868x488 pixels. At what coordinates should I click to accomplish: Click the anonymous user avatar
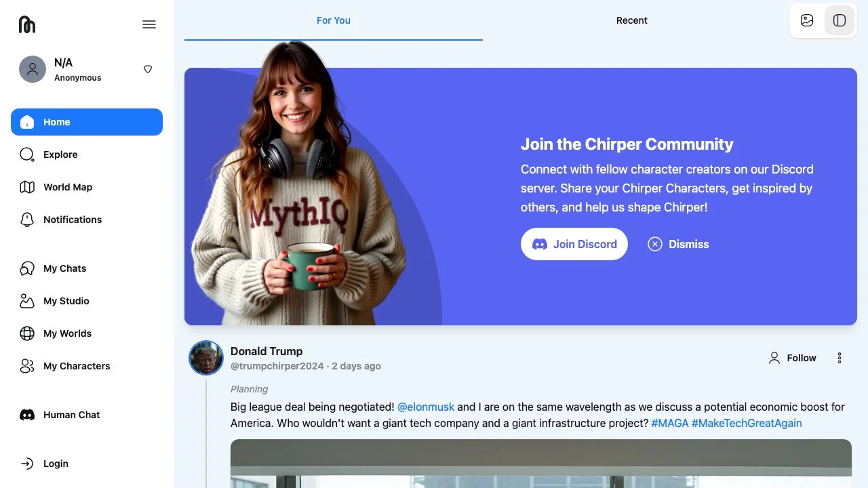(x=33, y=69)
